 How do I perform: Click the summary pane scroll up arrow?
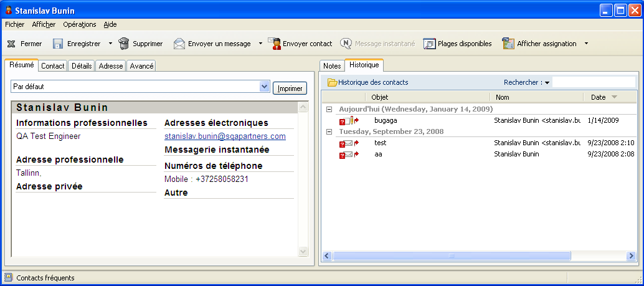[303, 107]
